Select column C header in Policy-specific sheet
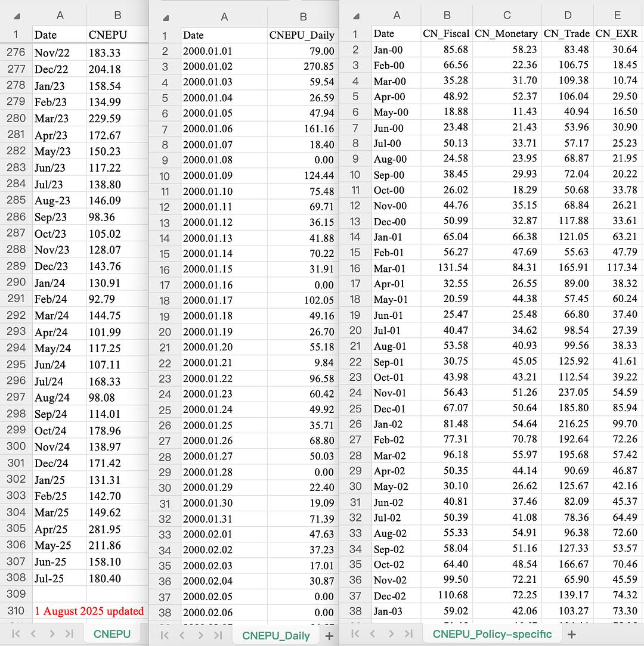The width and height of the screenshot is (644, 646). pyautogui.click(x=507, y=15)
